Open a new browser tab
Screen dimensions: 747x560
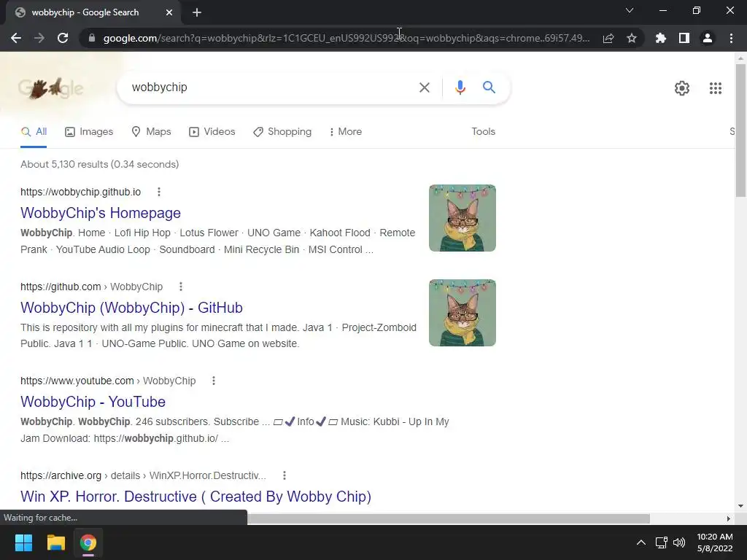[197, 13]
